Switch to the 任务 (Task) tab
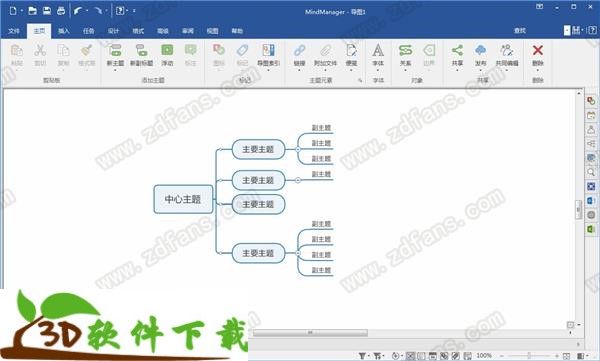The width and height of the screenshot is (600, 361). click(x=89, y=31)
